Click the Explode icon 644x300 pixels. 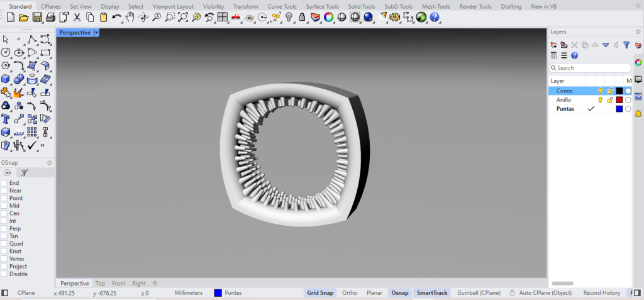(x=19, y=92)
